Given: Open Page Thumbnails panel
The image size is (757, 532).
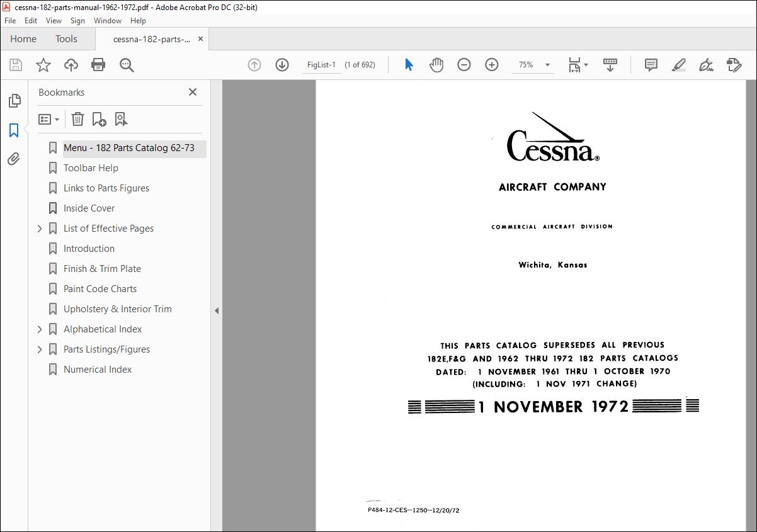Looking at the screenshot, I should pos(14,101).
